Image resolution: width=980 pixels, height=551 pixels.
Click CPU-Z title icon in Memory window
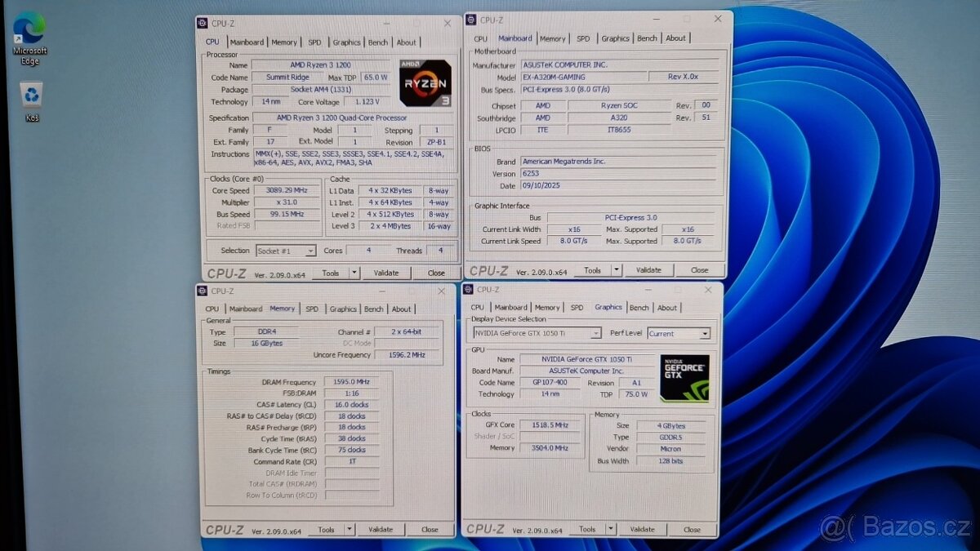203,291
